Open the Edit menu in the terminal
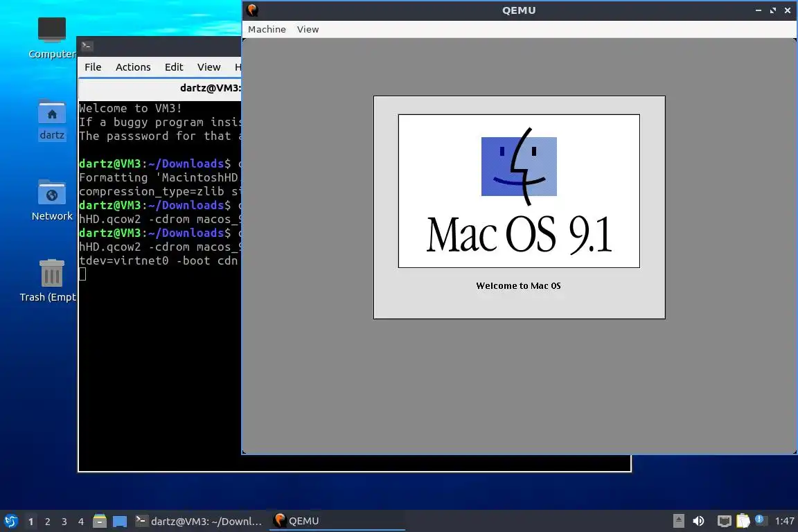 174,67
